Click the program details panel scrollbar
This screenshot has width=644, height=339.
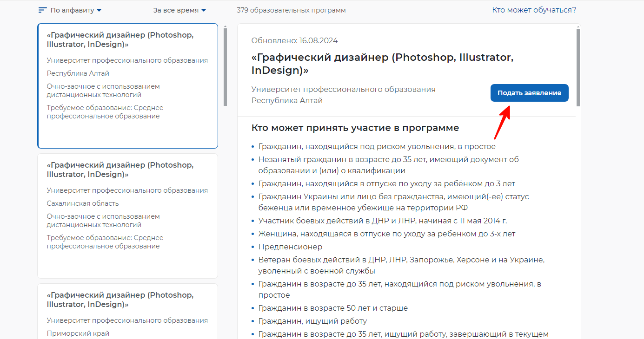pyautogui.click(x=578, y=67)
